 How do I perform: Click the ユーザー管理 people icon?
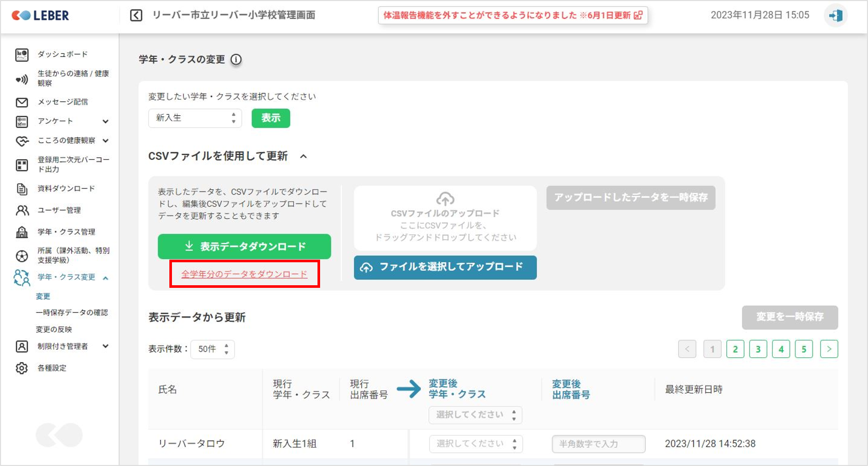(x=22, y=211)
